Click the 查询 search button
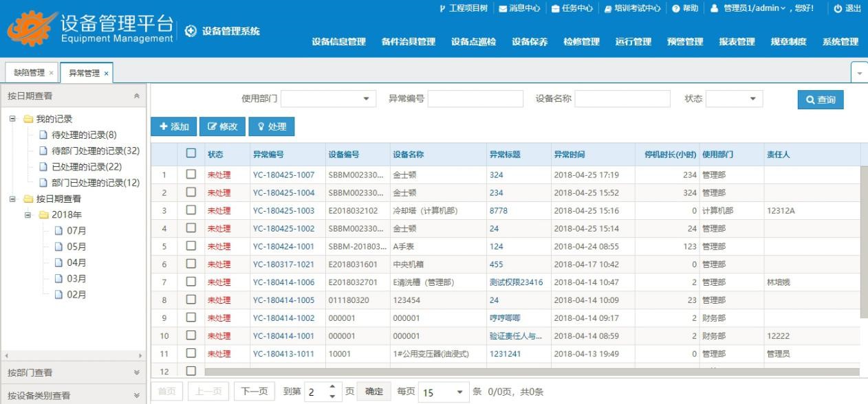This screenshot has height=404, width=868. tap(820, 100)
